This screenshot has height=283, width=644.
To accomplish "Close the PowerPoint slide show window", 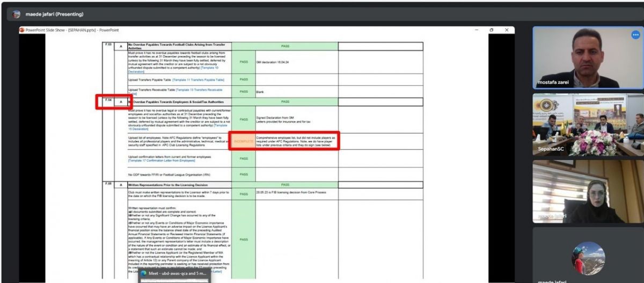I will 506,30.
